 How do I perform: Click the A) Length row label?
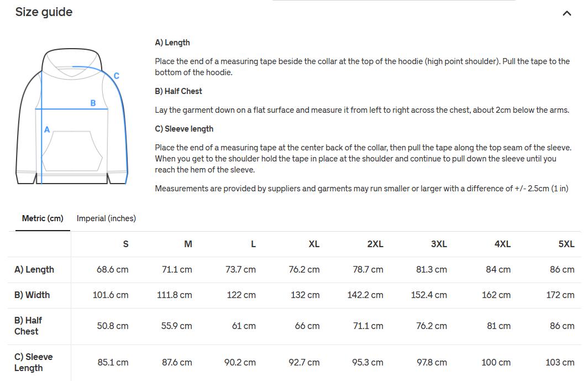(34, 270)
